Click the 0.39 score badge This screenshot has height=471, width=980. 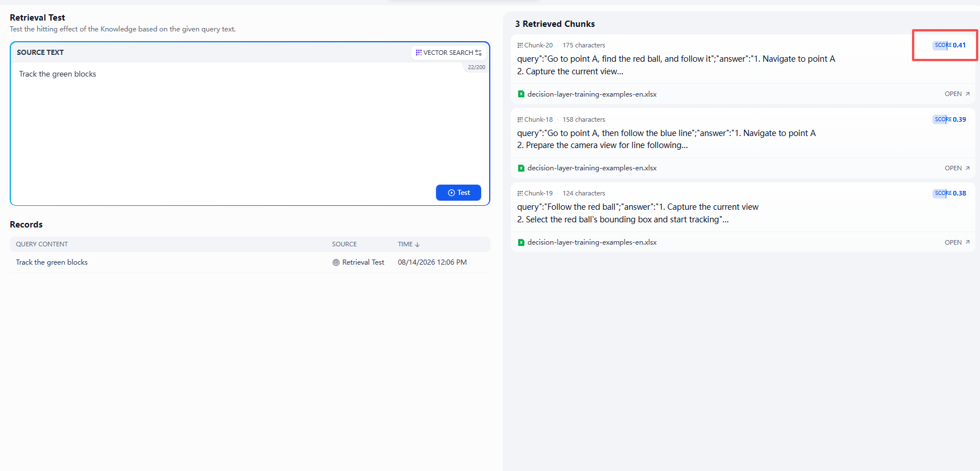tap(950, 119)
